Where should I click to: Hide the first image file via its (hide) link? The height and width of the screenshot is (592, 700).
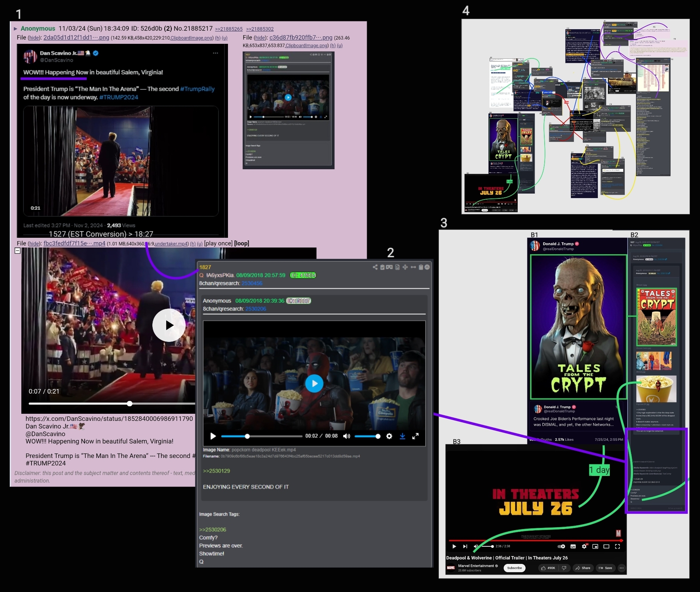34,38
